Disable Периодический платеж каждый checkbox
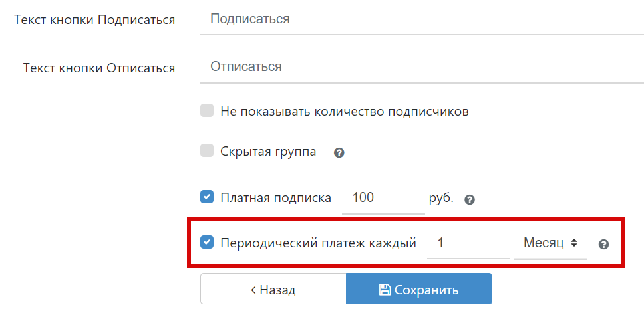The width and height of the screenshot is (644, 315). click(207, 243)
